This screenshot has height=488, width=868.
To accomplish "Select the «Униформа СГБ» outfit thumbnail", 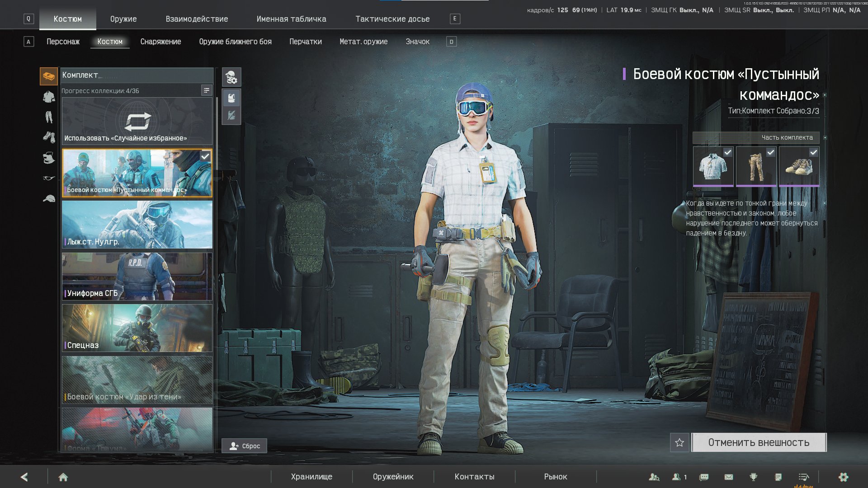I will [x=137, y=277].
